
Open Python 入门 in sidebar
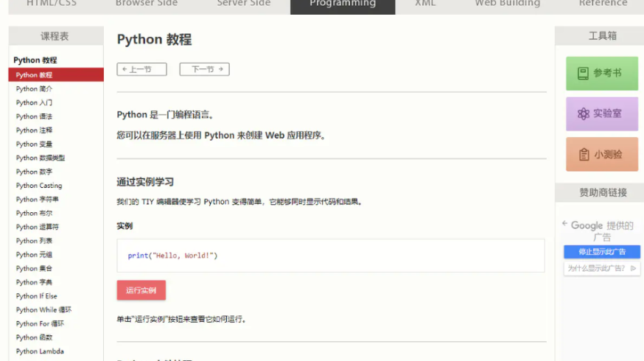34,102
